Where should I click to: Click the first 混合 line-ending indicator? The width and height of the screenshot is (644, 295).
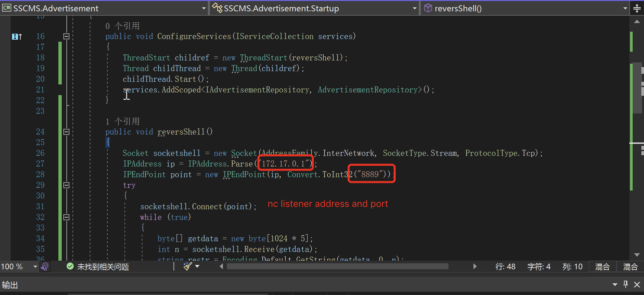click(x=602, y=267)
